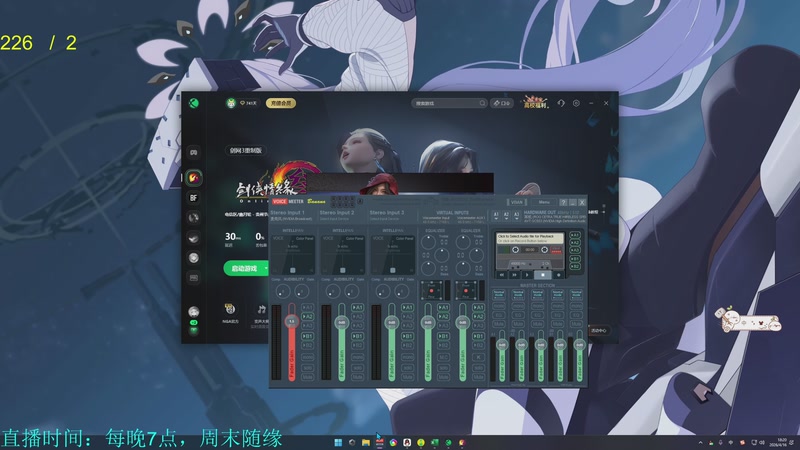800x450 pixels.
Task: Expand the system tray hidden icons chevron
Action: pyautogui.click(x=700, y=442)
